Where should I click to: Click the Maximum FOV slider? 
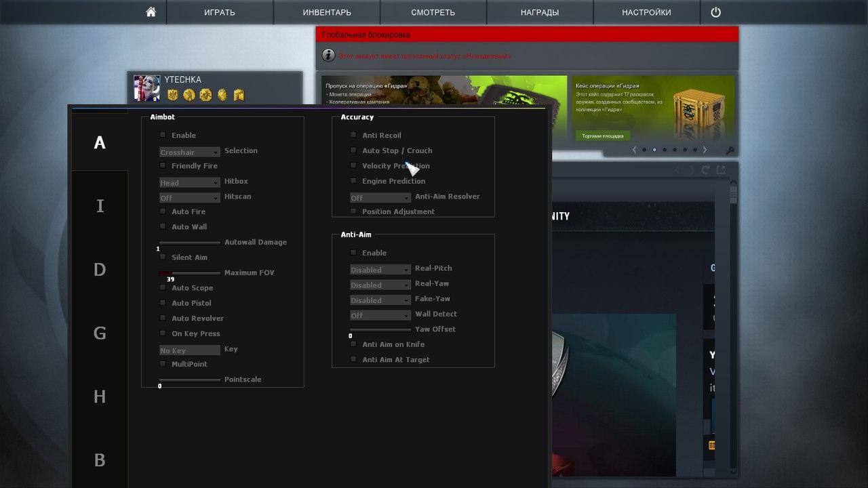(x=189, y=273)
